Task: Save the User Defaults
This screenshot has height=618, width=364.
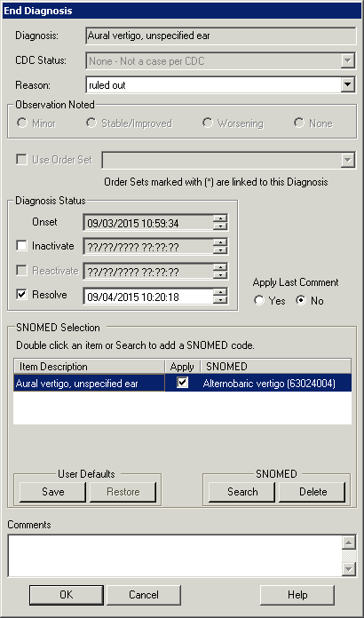Action: coord(52,492)
